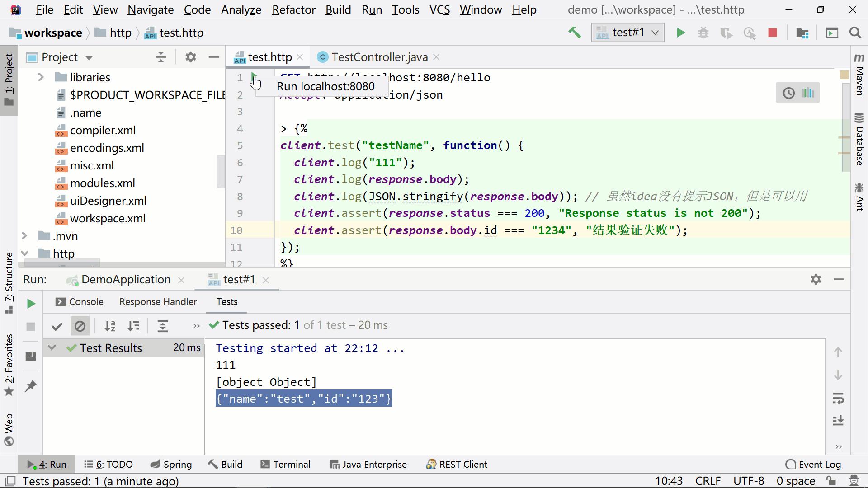Toggle the Favorites side tool window
The height and width of the screenshot is (488, 868).
tap(9, 365)
